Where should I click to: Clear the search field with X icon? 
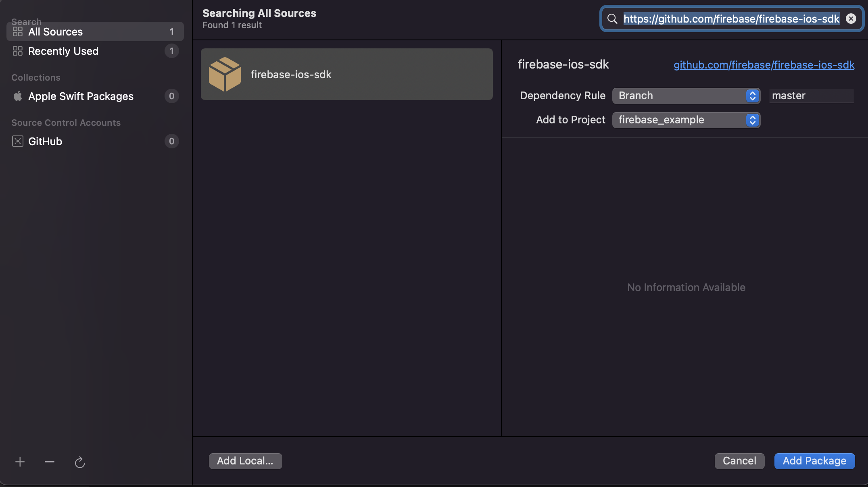pos(851,19)
